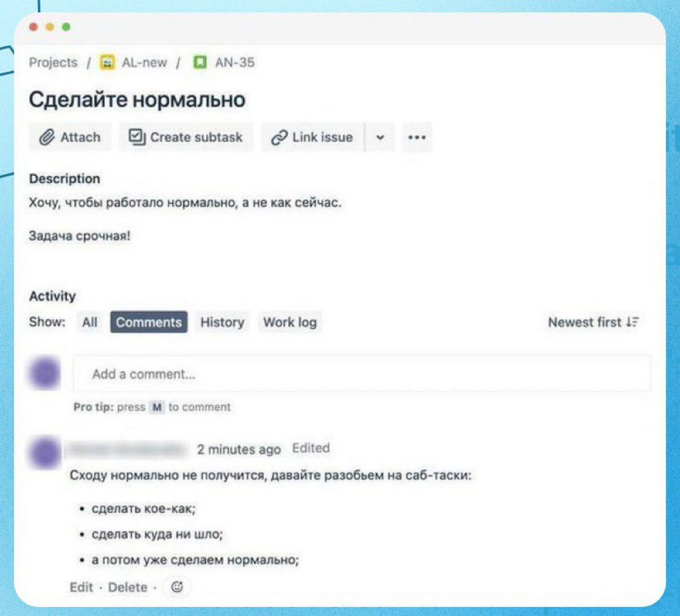The width and height of the screenshot is (680, 616).
Task: Open the more actions ellipsis menu
Action: (417, 138)
